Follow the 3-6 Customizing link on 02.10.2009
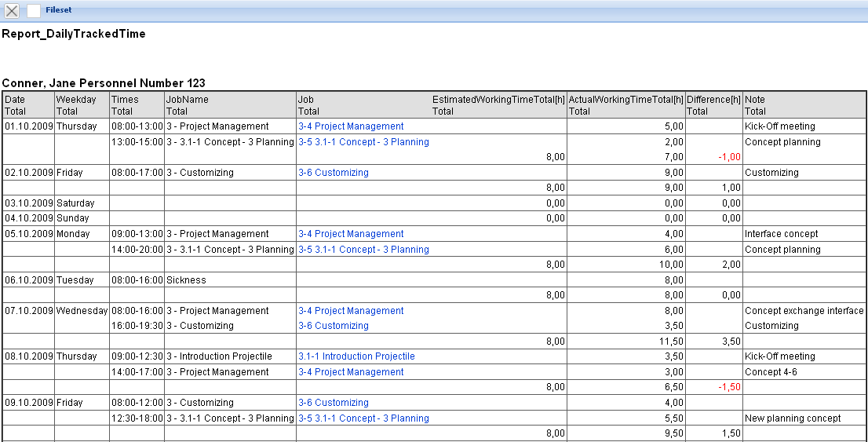Screen dimensions: 868x442 333,173
